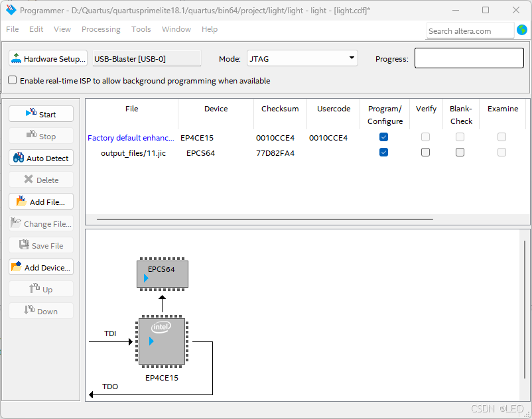Enable Blank-Check for output_files/11.jic
Viewport: 532px width, 419px height.
pyautogui.click(x=460, y=152)
